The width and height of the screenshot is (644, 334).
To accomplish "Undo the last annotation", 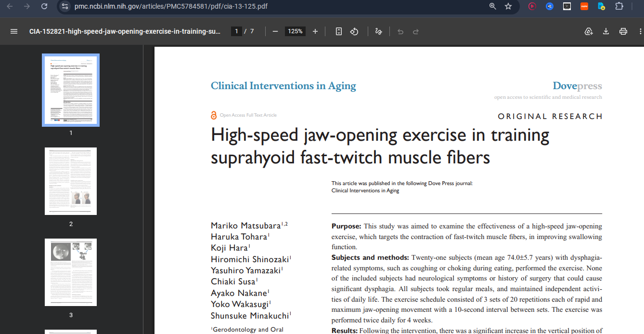I will point(400,31).
